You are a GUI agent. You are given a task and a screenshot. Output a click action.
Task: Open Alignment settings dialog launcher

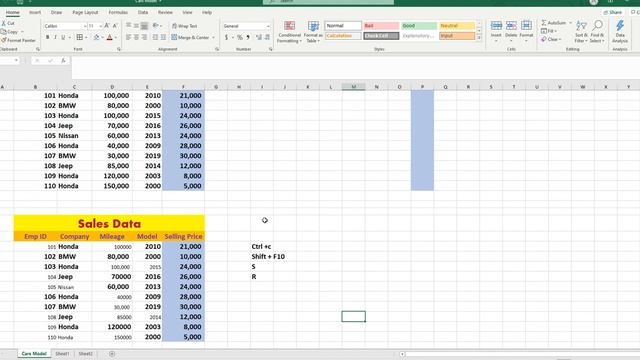tap(217, 49)
